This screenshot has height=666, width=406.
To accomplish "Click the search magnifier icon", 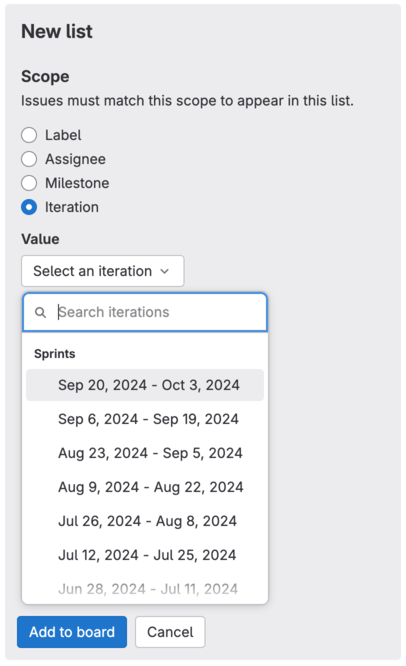I will coord(40,313).
